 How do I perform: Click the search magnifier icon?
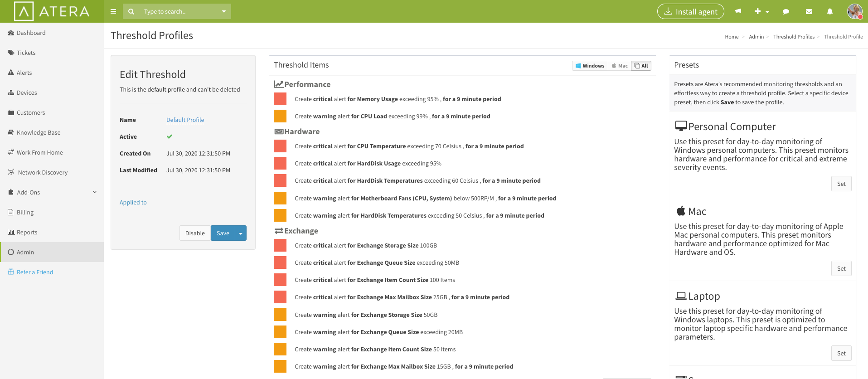point(131,11)
